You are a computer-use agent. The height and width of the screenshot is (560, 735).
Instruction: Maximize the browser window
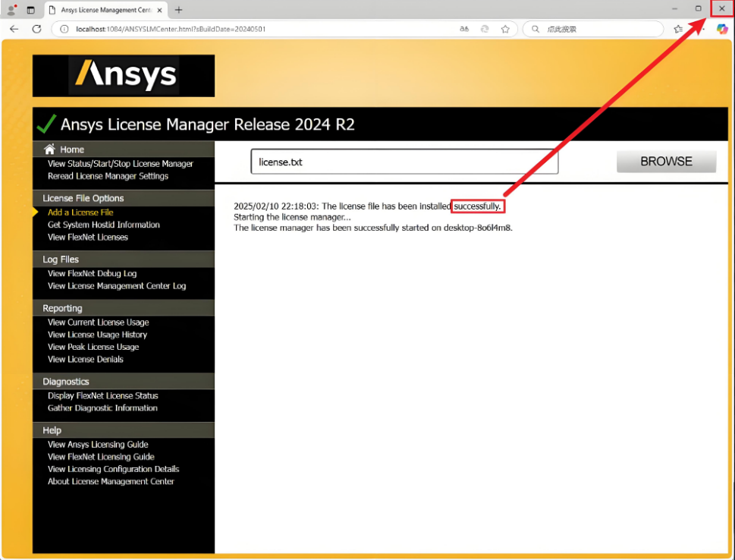click(x=698, y=9)
